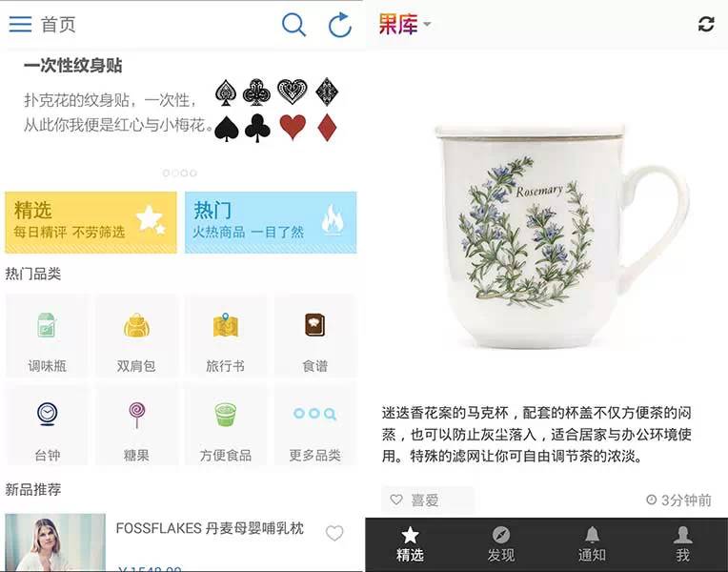
Task: Tap the Rosemary mug product image
Action: [x=562, y=235]
